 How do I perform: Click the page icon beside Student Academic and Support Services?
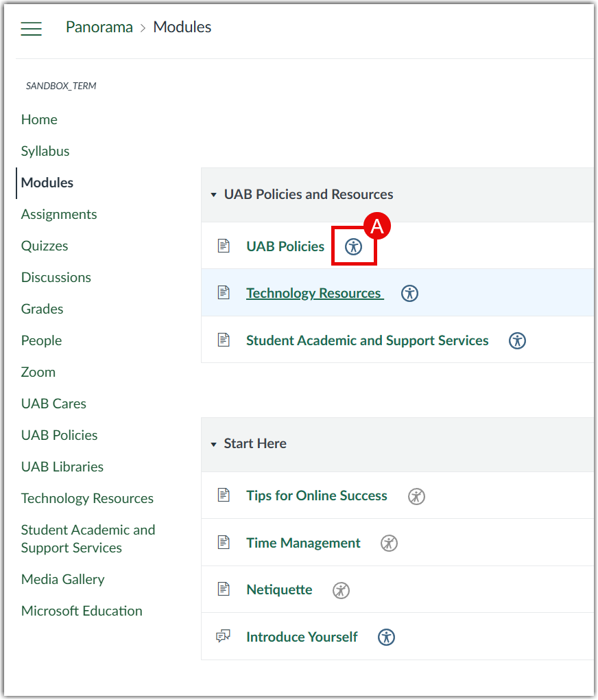[224, 340]
